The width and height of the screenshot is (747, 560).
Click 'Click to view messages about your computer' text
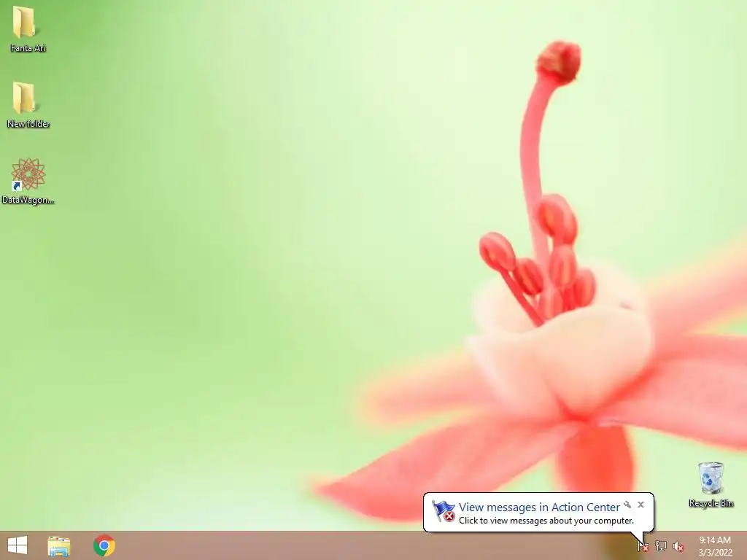[546, 521]
